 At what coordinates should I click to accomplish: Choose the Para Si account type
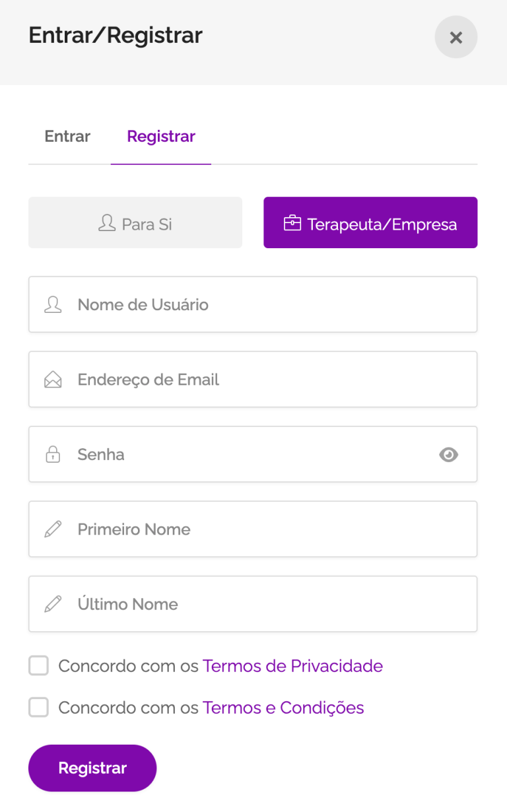(x=135, y=223)
